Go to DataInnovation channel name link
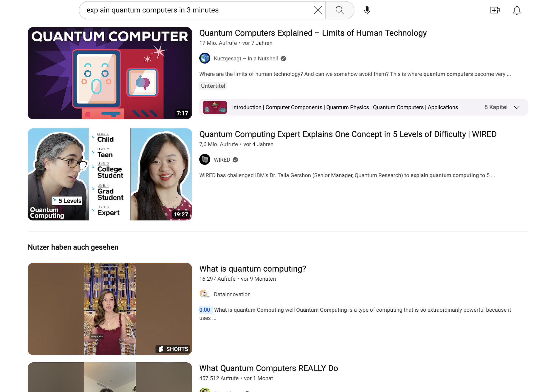The width and height of the screenshot is (533, 392). pyautogui.click(x=232, y=295)
